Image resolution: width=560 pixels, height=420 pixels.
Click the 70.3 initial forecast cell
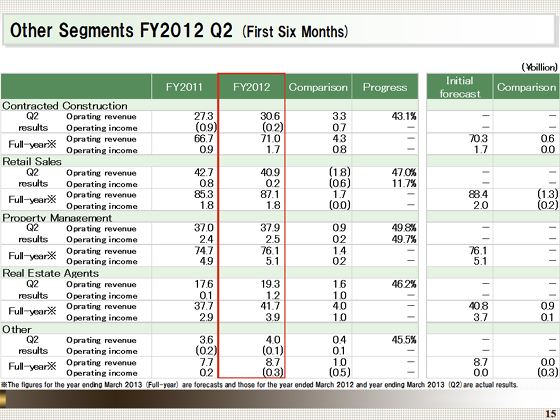[x=478, y=139]
